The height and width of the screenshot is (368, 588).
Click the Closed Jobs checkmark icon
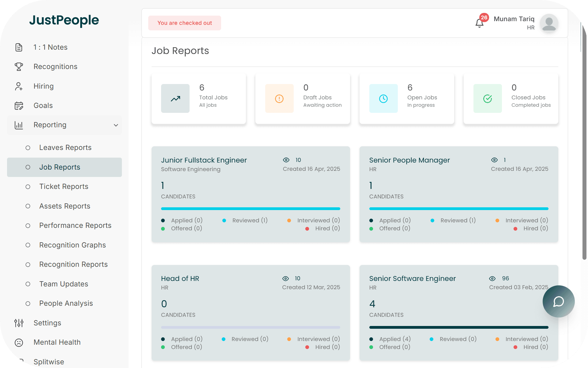[487, 98]
